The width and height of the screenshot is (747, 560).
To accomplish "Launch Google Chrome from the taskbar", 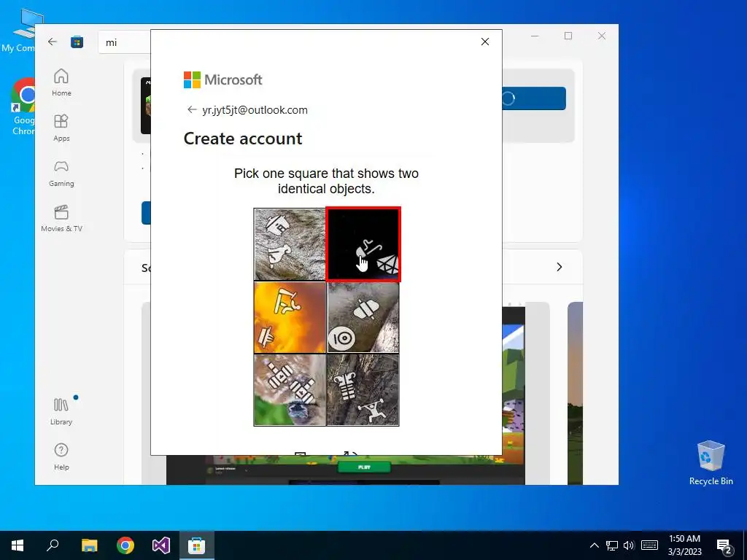I will (x=125, y=545).
